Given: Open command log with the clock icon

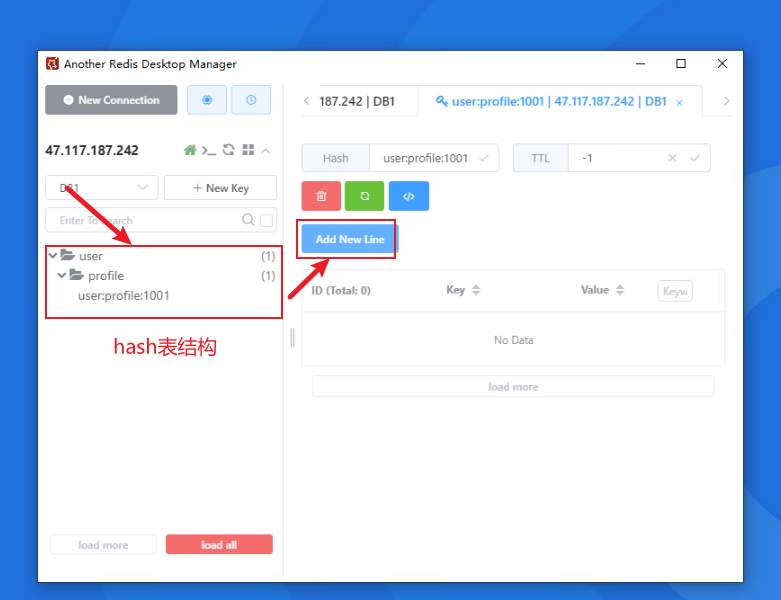Looking at the screenshot, I should pyautogui.click(x=251, y=100).
